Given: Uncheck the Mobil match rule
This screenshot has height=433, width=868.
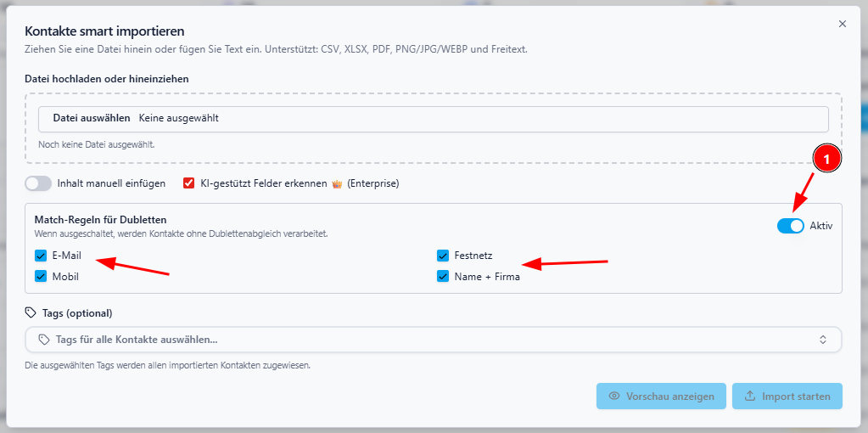Looking at the screenshot, I should 41,276.
